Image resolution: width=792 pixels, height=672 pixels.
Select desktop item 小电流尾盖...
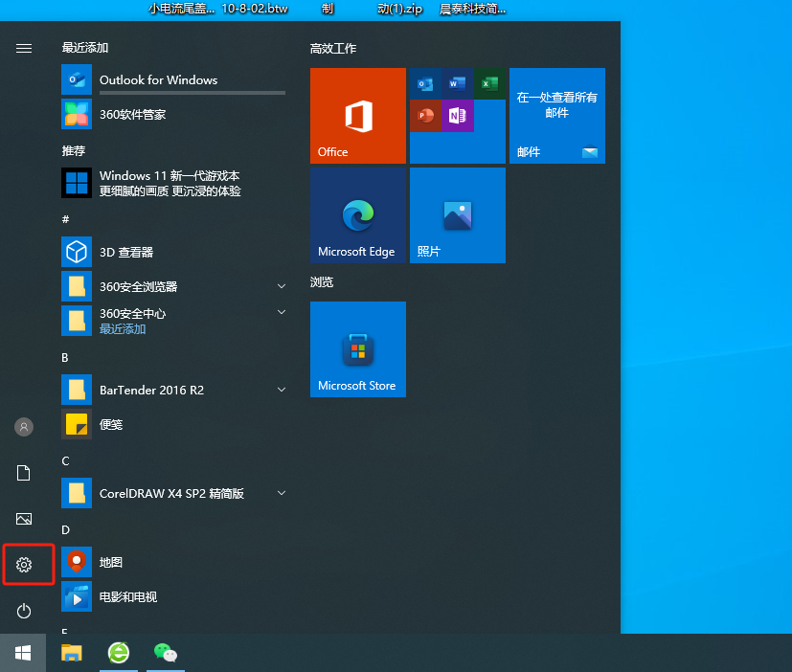pos(182,9)
